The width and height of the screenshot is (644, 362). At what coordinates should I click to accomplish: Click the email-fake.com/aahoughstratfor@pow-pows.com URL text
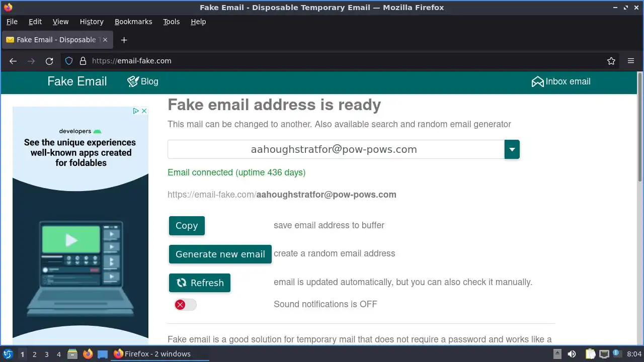click(282, 195)
